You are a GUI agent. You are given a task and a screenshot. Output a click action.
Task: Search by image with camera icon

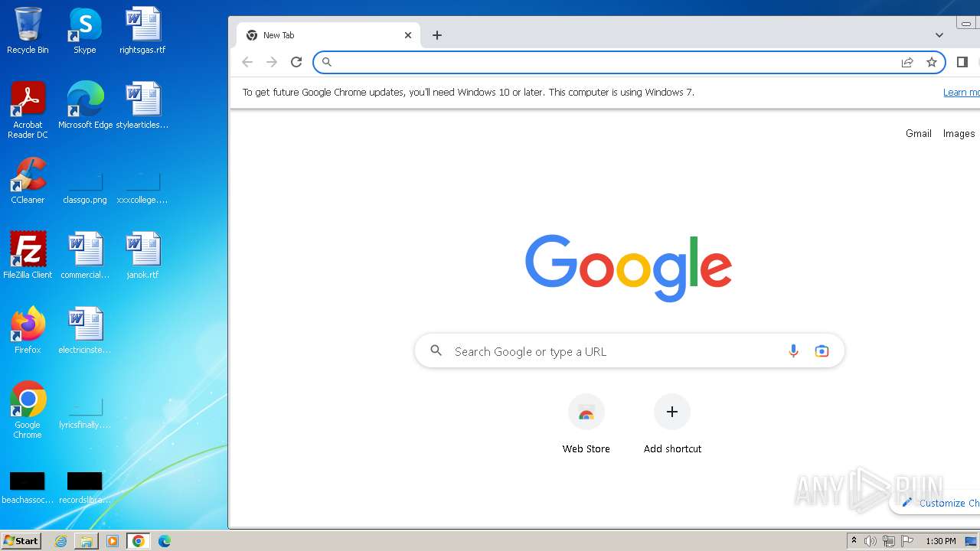(822, 351)
